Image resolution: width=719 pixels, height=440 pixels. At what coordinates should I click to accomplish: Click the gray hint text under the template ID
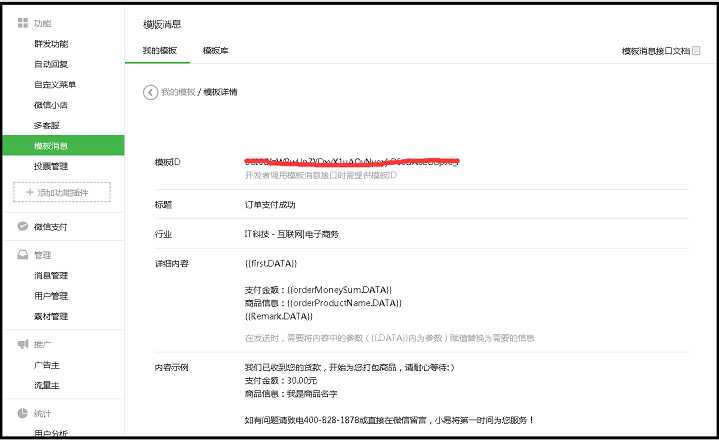pyautogui.click(x=321, y=175)
